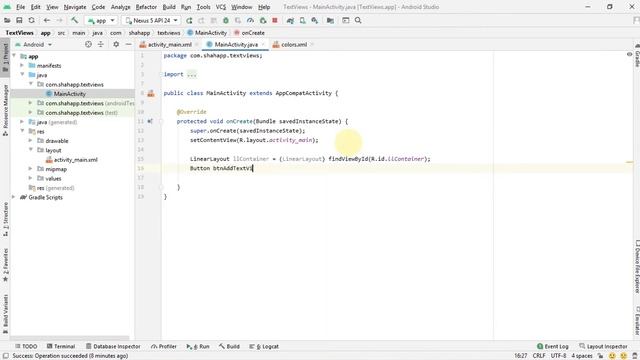Click the red Stop button icon
The width and height of the screenshot is (640, 360).
point(275,20)
